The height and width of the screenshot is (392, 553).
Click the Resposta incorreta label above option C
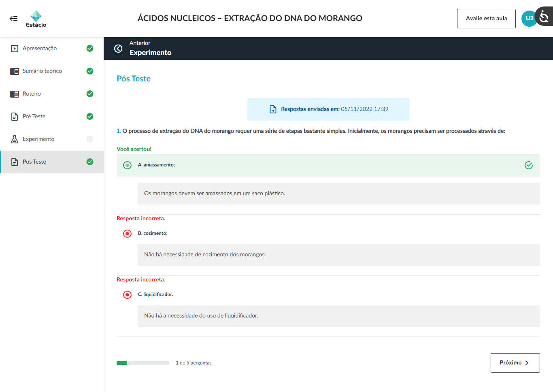(141, 279)
